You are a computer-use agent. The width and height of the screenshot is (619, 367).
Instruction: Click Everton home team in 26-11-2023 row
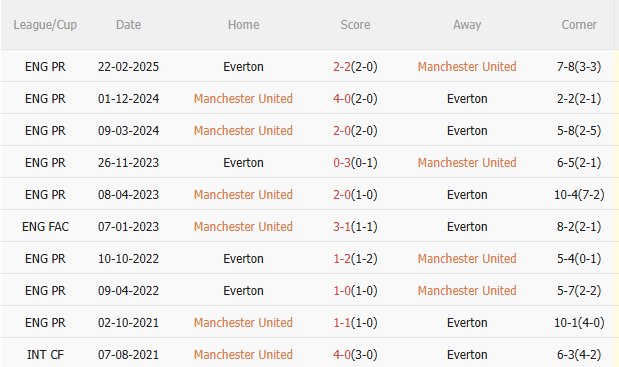pyautogui.click(x=243, y=163)
